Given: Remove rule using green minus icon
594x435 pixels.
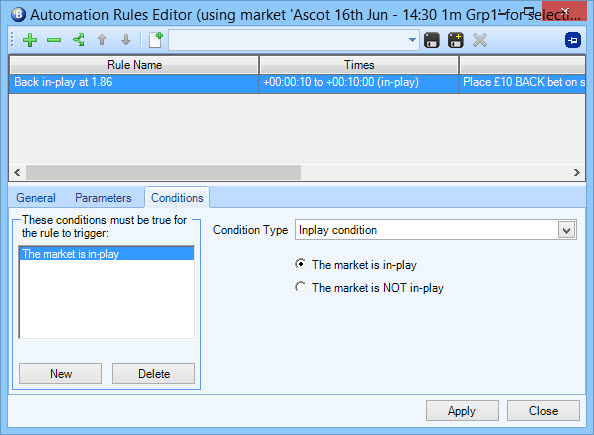Looking at the screenshot, I should (x=54, y=40).
